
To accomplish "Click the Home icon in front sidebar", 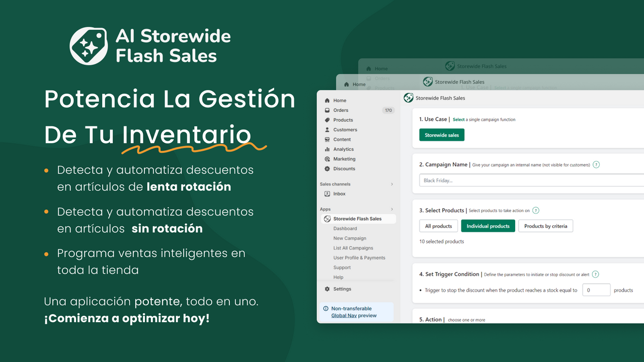I will pyautogui.click(x=328, y=101).
